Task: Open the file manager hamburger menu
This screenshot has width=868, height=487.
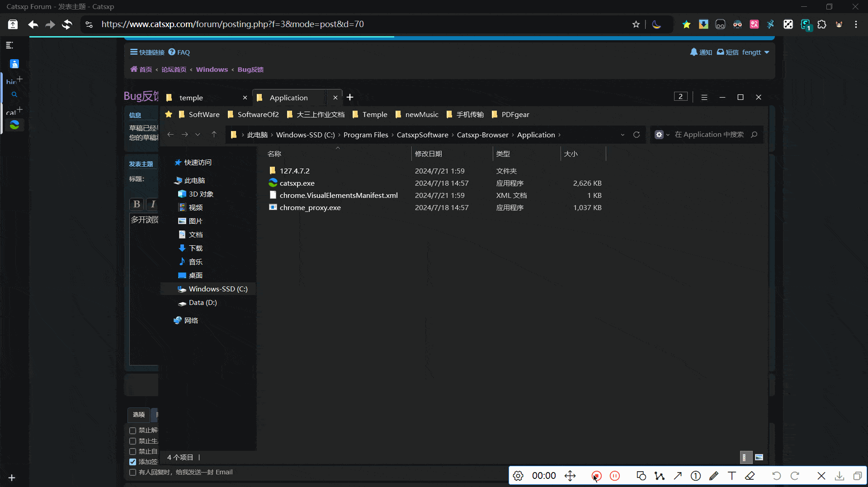Action: click(x=704, y=97)
